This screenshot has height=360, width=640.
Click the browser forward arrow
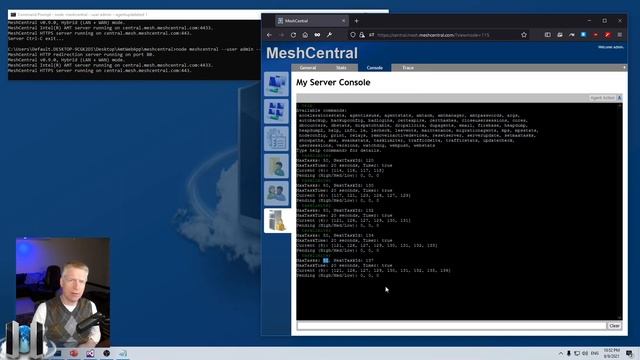[x=281, y=35]
